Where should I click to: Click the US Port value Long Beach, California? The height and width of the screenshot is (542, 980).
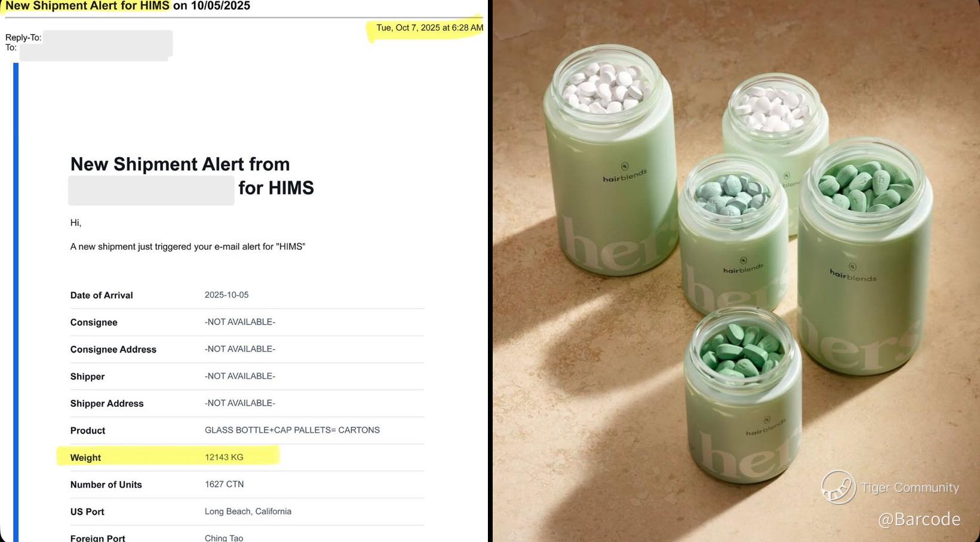pyautogui.click(x=248, y=512)
